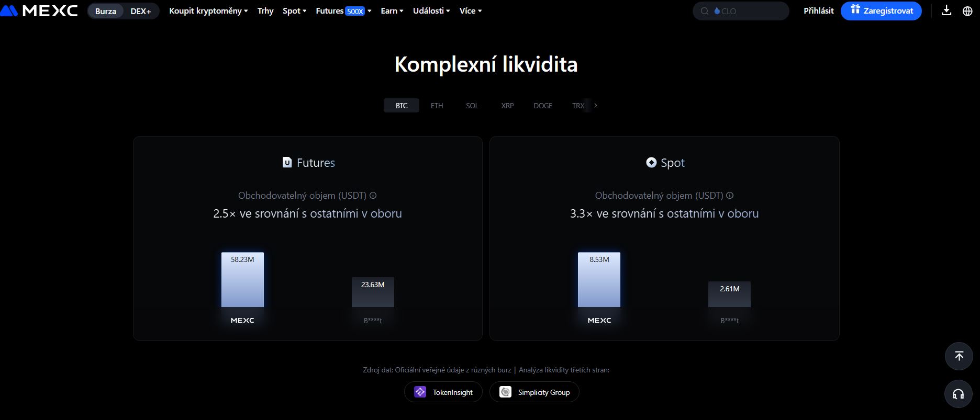
Task: Click the Futures 'Obchodovatelný objem (USDT)' label
Action: tap(302, 196)
